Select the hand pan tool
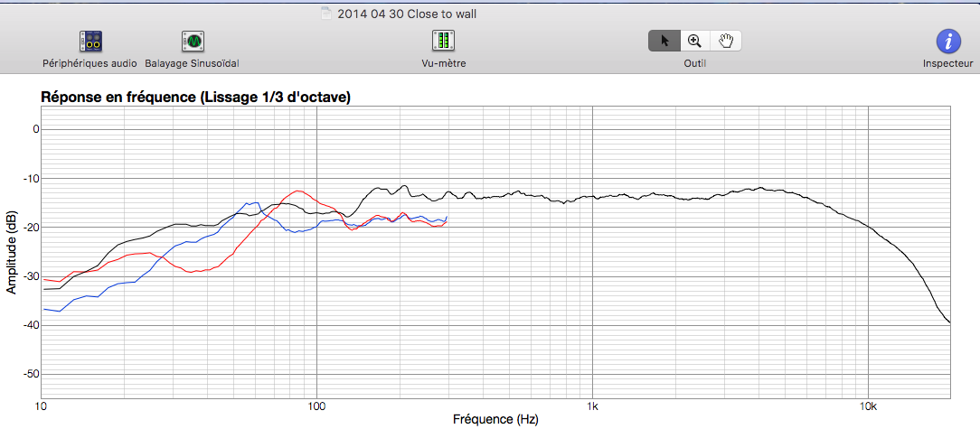Screen dimensions: 980x429 pyautogui.click(x=726, y=42)
